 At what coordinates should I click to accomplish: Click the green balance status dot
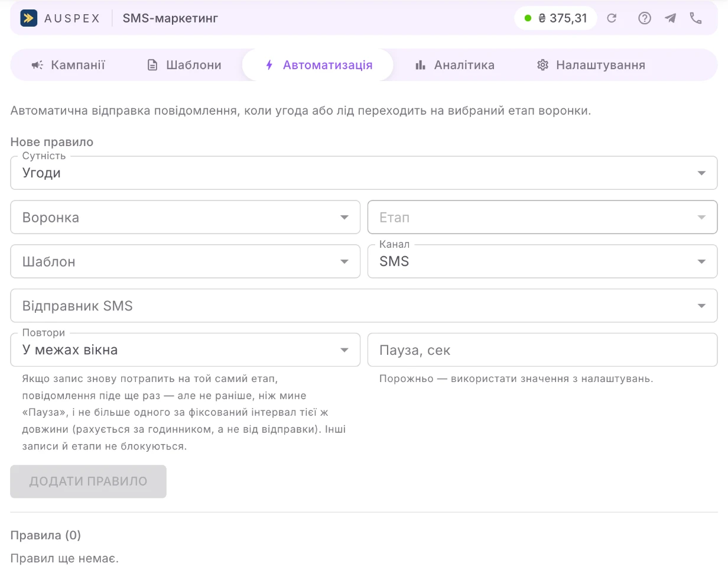[528, 18]
